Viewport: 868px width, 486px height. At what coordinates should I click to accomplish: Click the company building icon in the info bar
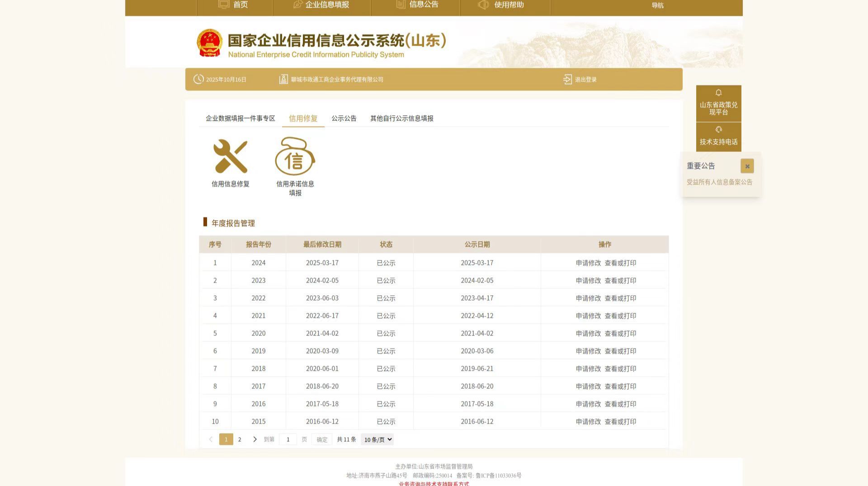pos(283,80)
